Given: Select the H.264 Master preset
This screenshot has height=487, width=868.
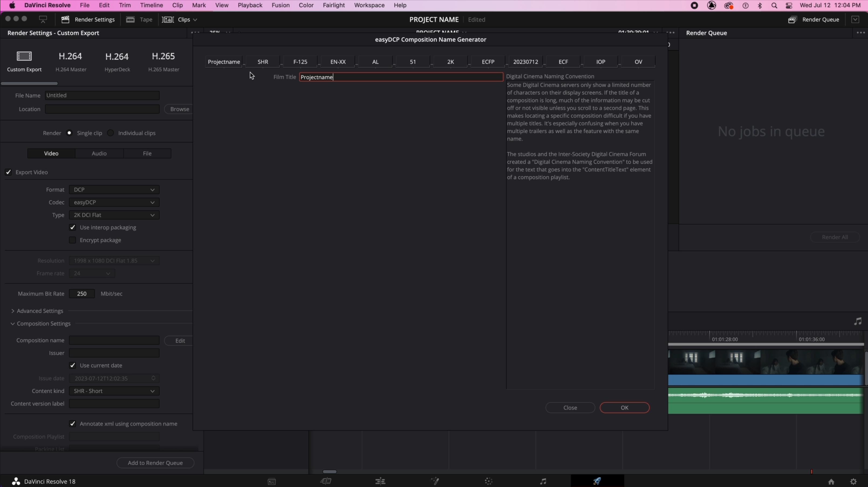Looking at the screenshot, I should (70, 61).
